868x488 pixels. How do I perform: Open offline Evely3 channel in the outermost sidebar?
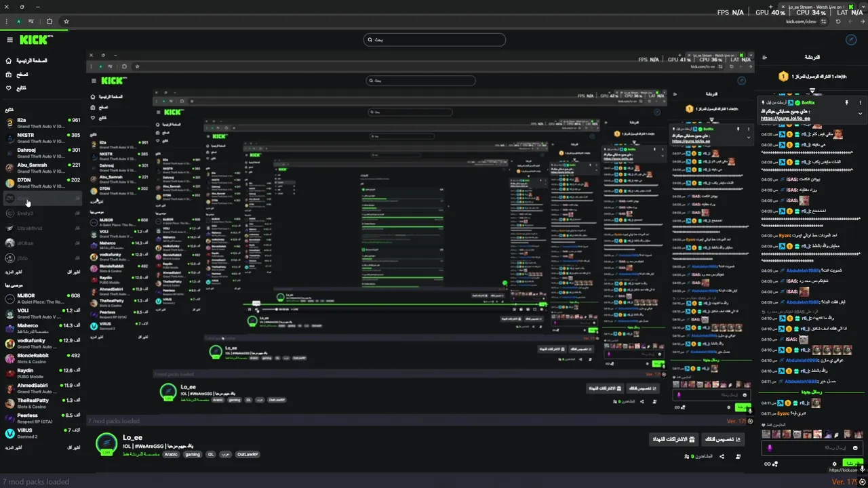(x=43, y=213)
